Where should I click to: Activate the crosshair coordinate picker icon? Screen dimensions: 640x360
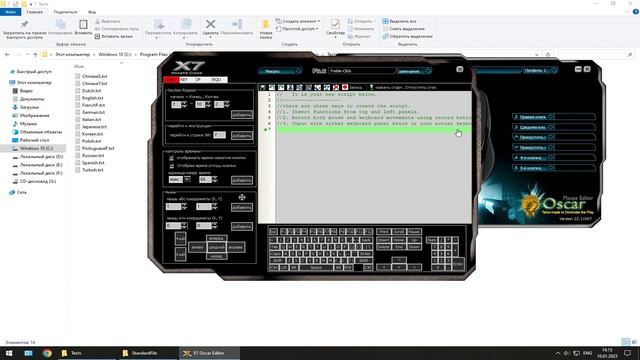pos(242,198)
